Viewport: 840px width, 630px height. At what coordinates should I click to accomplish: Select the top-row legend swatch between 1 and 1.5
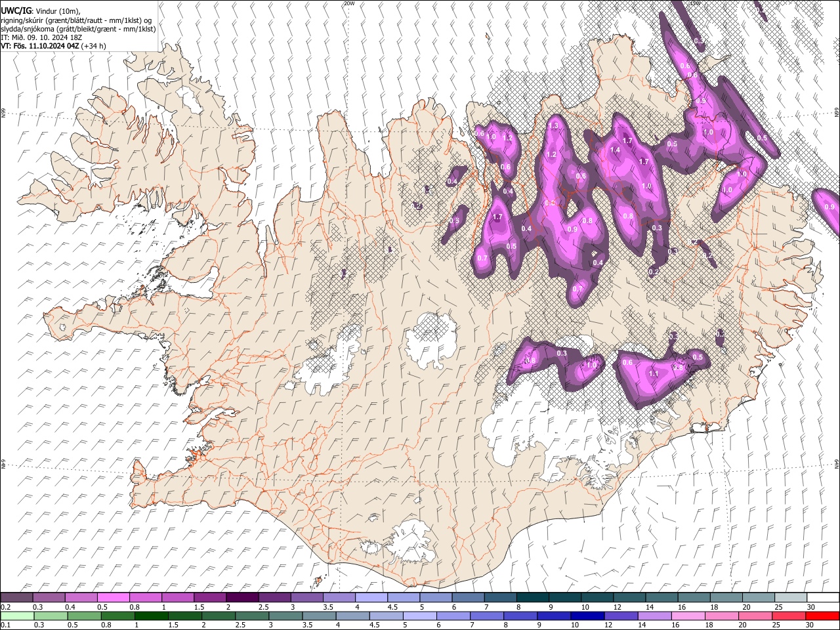coord(178,597)
